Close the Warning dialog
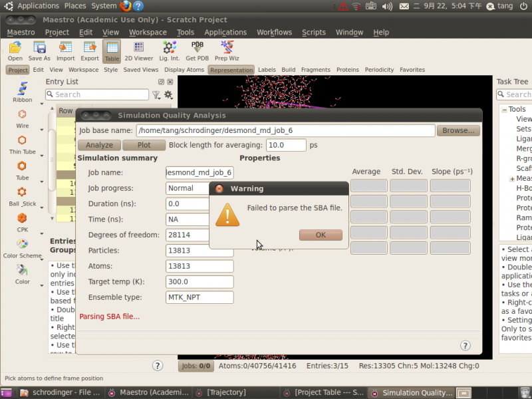This screenshot has height=399, width=532. tap(219, 189)
